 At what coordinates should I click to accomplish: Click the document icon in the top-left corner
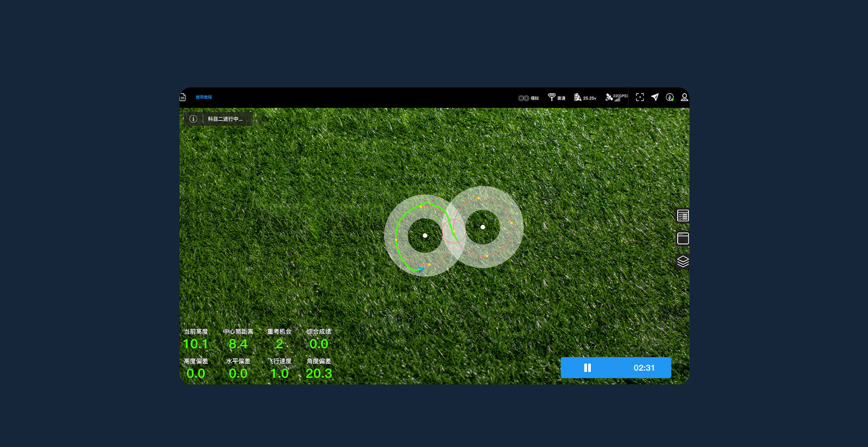point(183,97)
